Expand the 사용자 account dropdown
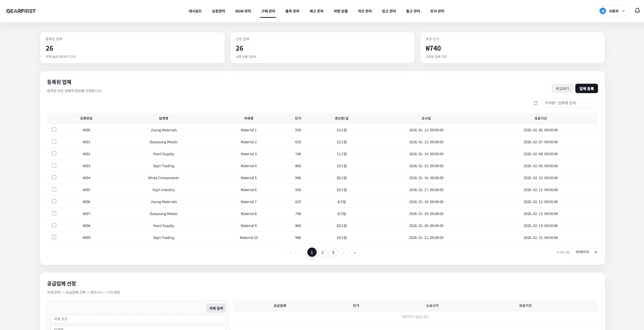Screen dimensions: 644x330 (623, 11)
